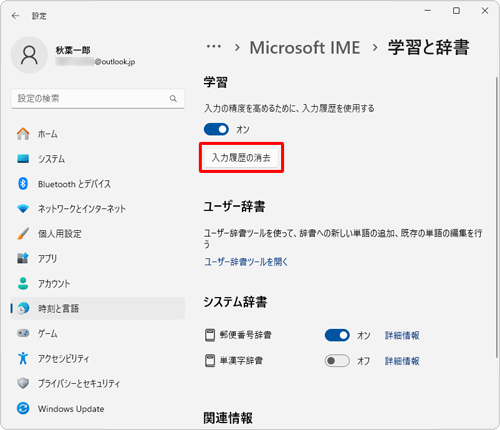Toggle input history learning switch

point(216,129)
